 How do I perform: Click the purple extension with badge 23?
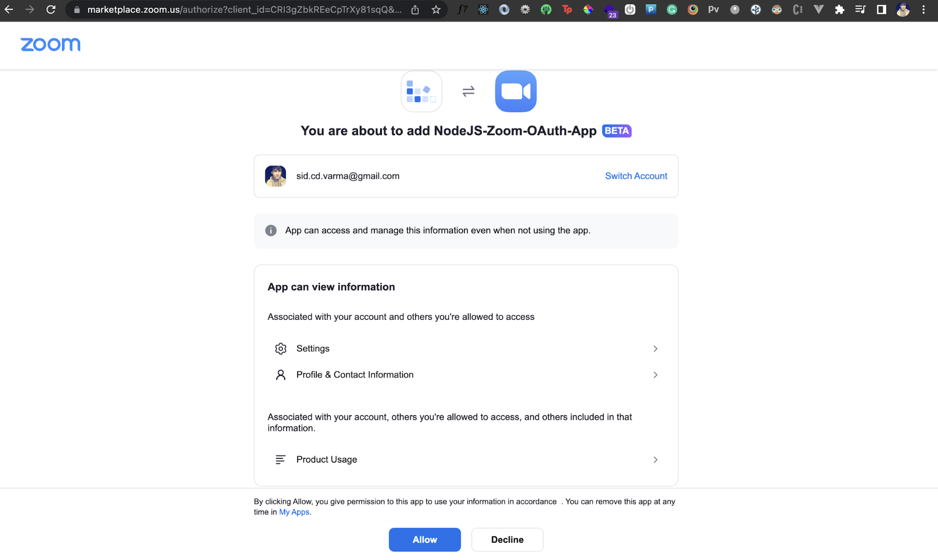tap(609, 9)
